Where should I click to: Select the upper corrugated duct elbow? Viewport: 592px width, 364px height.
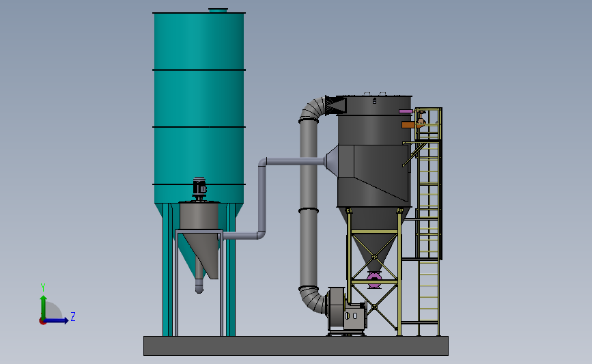coord(313,109)
